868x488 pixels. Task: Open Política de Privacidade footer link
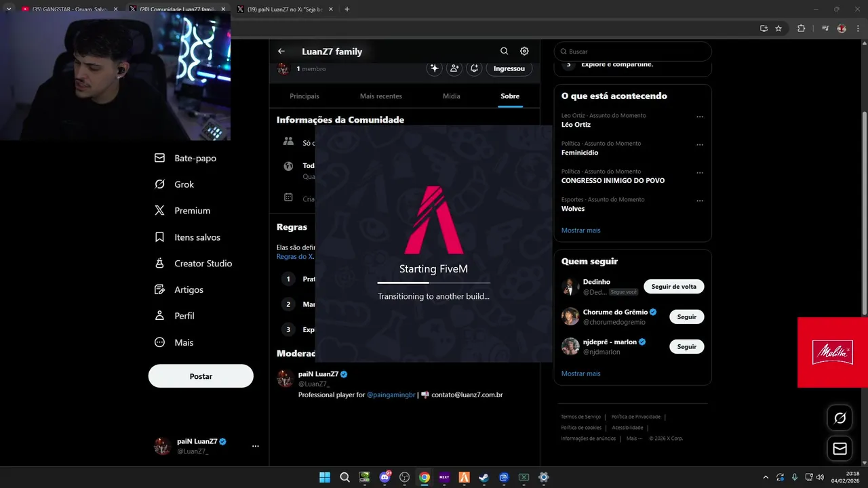[636, 417]
